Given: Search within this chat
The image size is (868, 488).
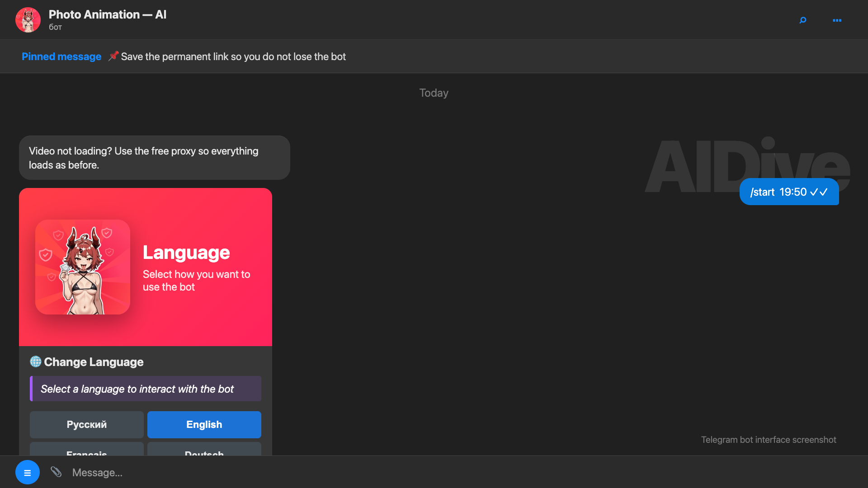Looking at the screenshot, I should pos(803,20).
